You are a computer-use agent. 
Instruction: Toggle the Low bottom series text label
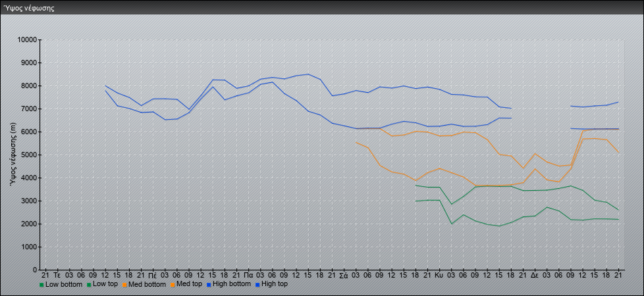(x=65, y=284)
